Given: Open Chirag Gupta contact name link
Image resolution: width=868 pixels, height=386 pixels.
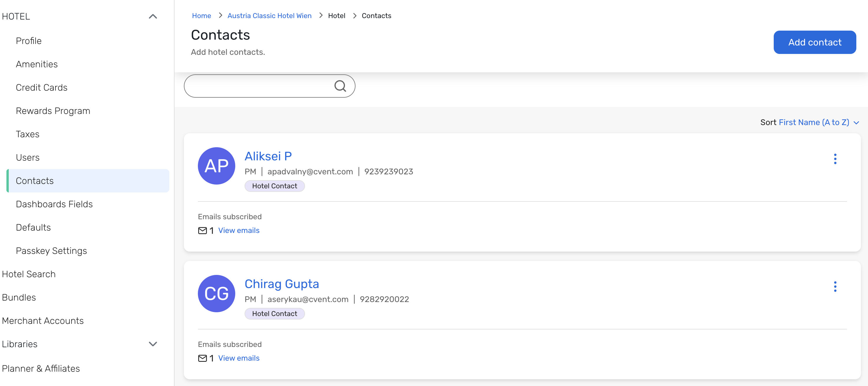Looking at the screenshot, I should coord(281,284).
